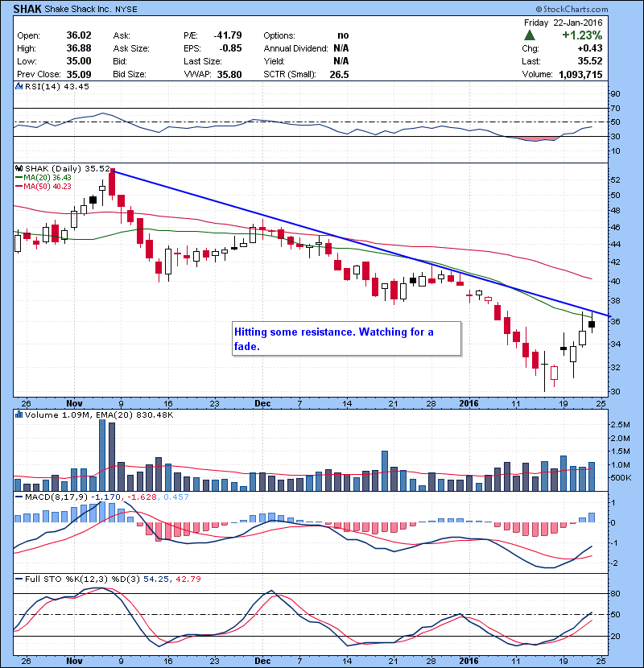Click the VWAP value 35.80
The width and height of the screenshot is (644, 668).
coord(229,75)
